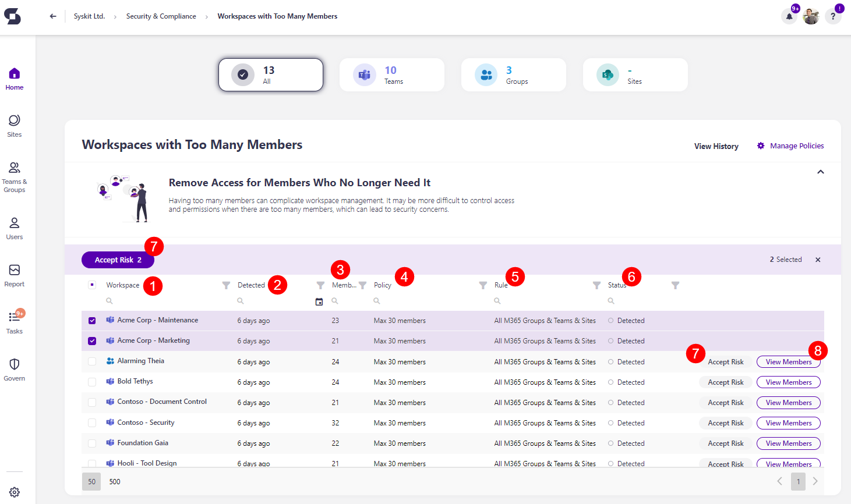The height and width of the screenshot is (504, 851).
Task: Select the Alarming Theia row checkbox
Action: [92, 361]
